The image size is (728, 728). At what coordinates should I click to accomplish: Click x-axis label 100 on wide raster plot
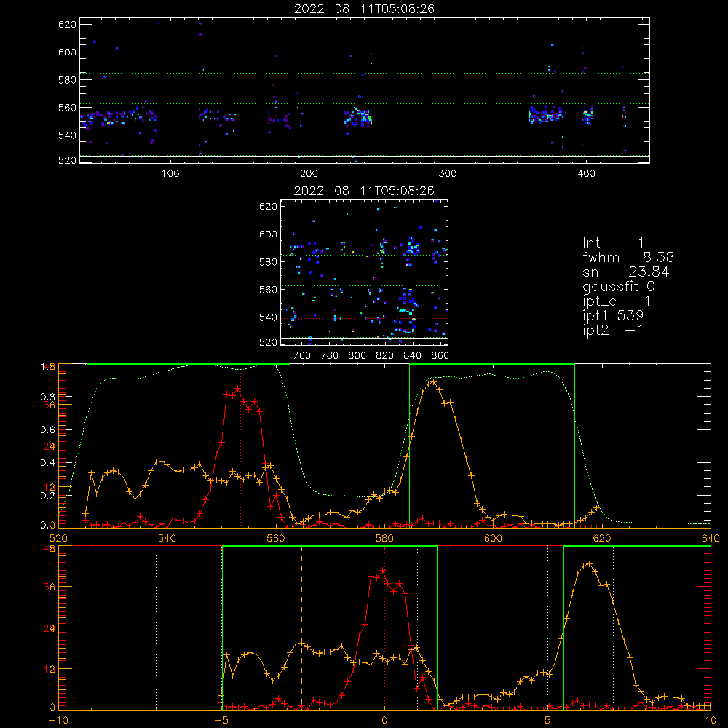pyautogui.click(x=170, y=173)
